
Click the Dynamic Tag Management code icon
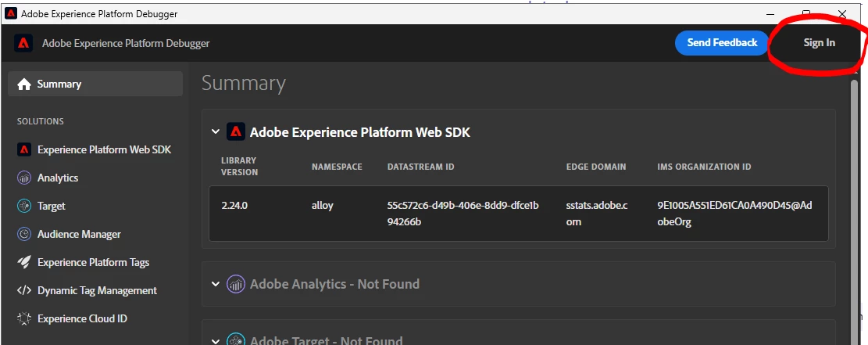[24, 290]
